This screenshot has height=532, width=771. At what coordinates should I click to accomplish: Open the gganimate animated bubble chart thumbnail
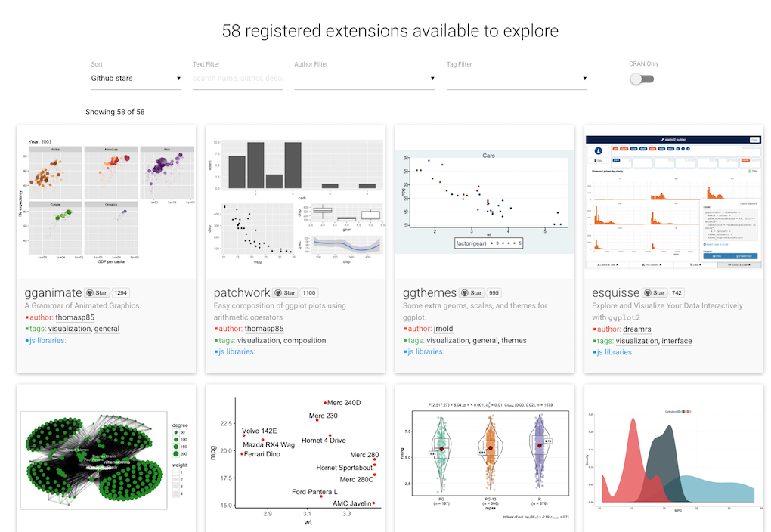pos(107,201)
